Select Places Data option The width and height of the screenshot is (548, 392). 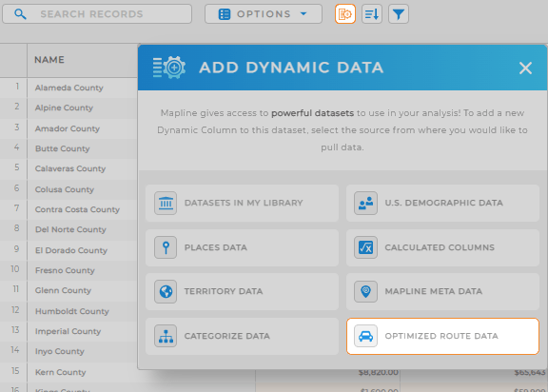pyautogui.click(x=242, y=247)
